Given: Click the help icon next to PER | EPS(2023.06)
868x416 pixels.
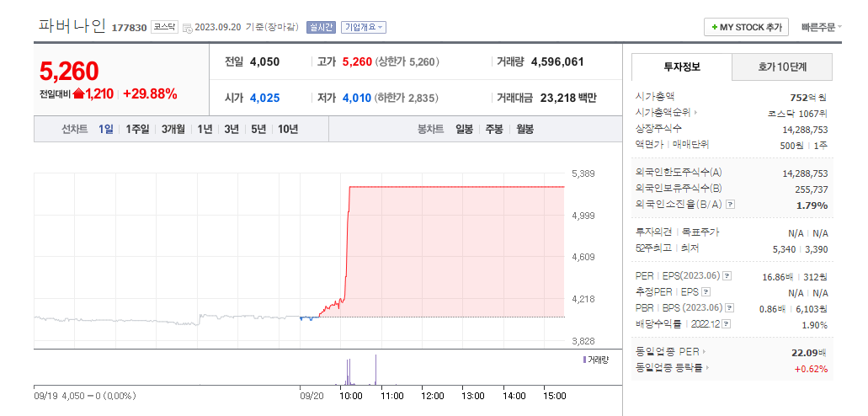Looking at the screenshot, I should 727,276.
